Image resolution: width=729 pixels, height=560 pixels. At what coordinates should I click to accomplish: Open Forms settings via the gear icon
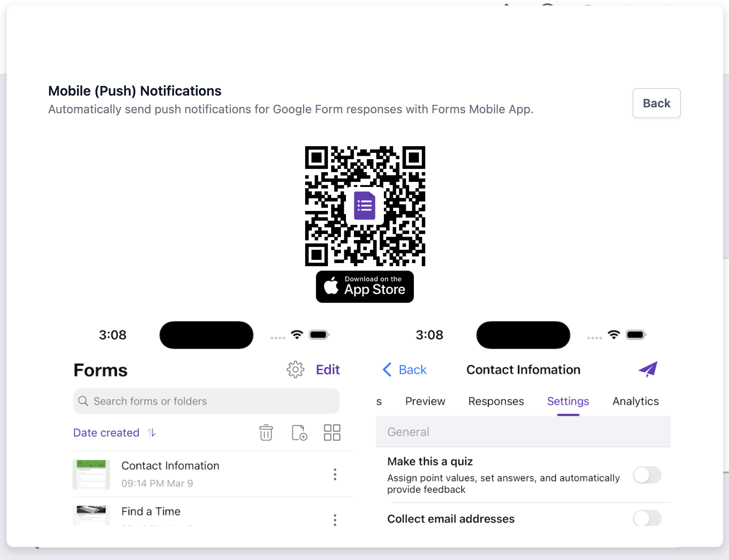tap(295, 369)
